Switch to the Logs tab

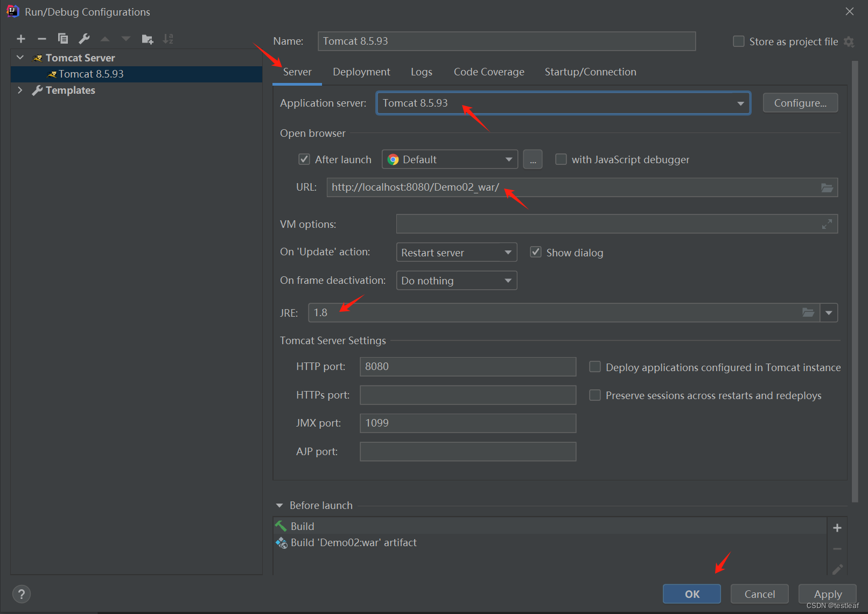(422, 72)
